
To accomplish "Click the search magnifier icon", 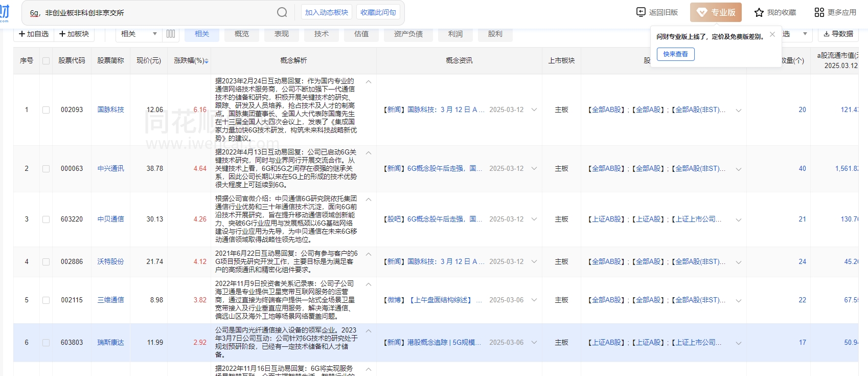I will 282,12.
